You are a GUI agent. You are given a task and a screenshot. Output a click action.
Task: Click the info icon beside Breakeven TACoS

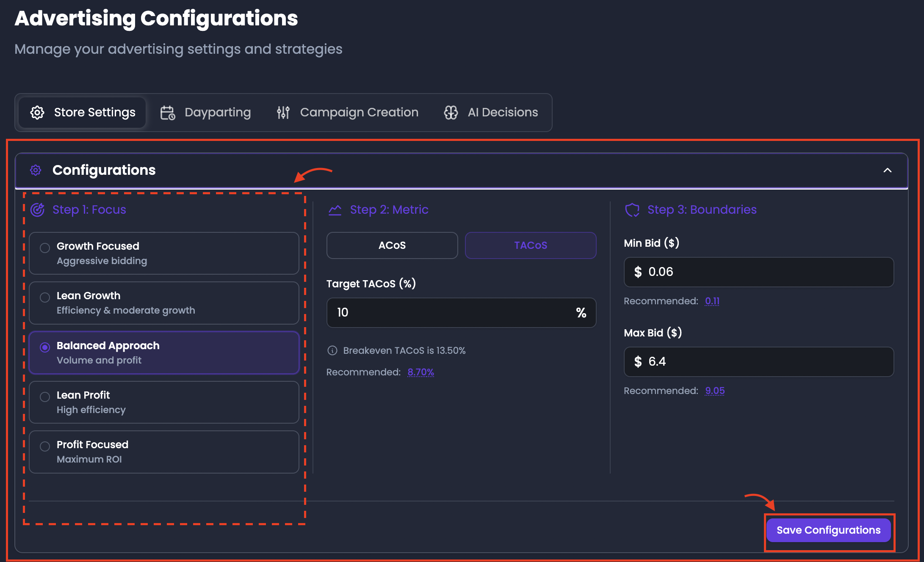pos(332,350)
